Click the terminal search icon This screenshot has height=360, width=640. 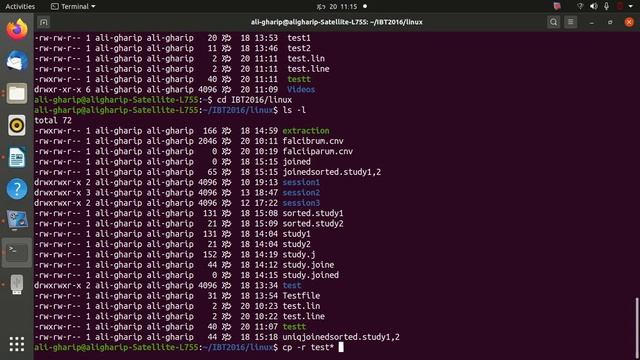553,22
